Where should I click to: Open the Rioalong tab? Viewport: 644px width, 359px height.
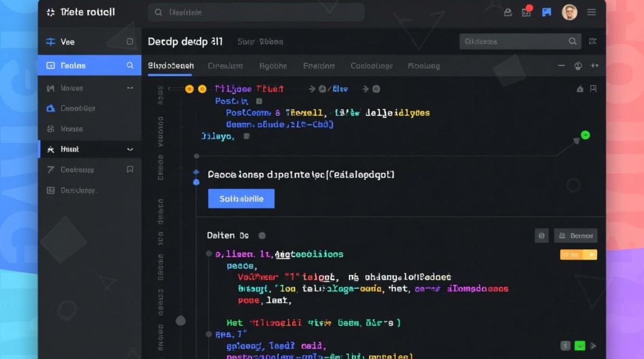click(x=424, y=66)
